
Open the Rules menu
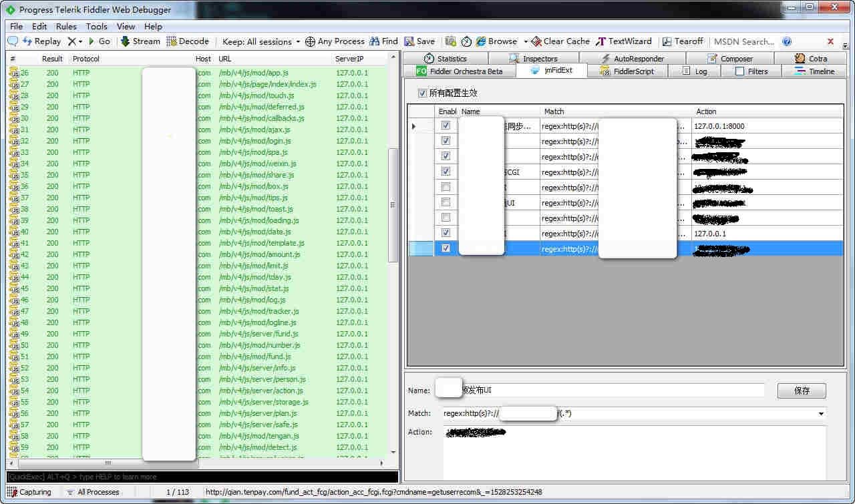66,27
